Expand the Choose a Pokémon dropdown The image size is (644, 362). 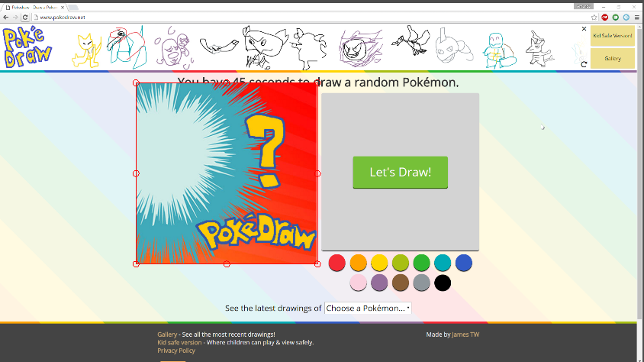pyautogui.click(x=368, y=309)
